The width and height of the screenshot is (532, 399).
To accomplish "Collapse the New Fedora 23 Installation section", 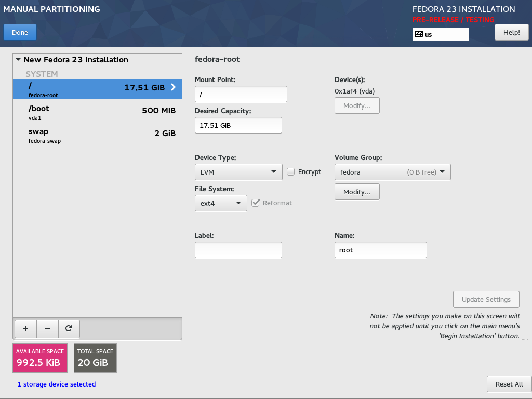I will [x=18, y=59].
